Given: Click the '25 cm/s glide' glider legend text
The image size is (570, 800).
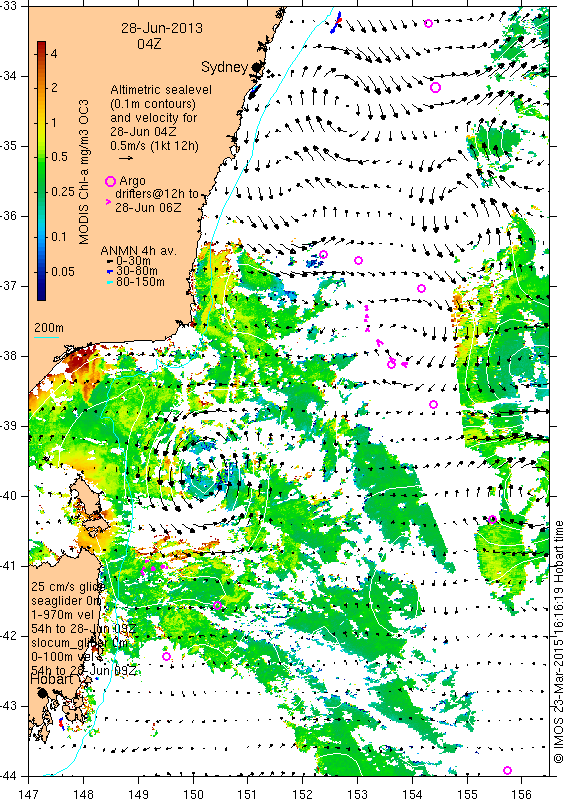Looking at the screenshot, I should pyautogui.click(x=68, y=587).
